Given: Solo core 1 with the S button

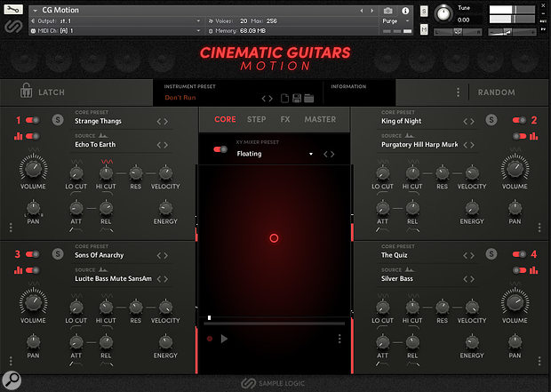Looking at the screenshot, I should tap(58, 120).
